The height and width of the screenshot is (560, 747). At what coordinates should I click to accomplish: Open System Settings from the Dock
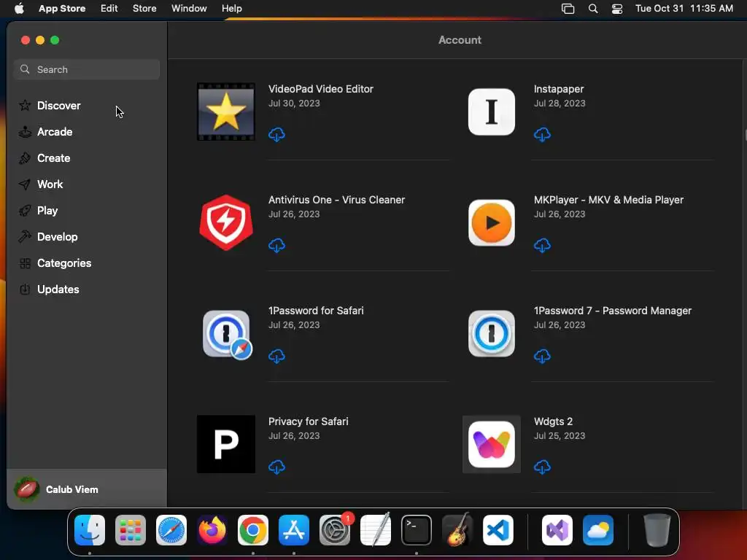click(x=335, y=530)
